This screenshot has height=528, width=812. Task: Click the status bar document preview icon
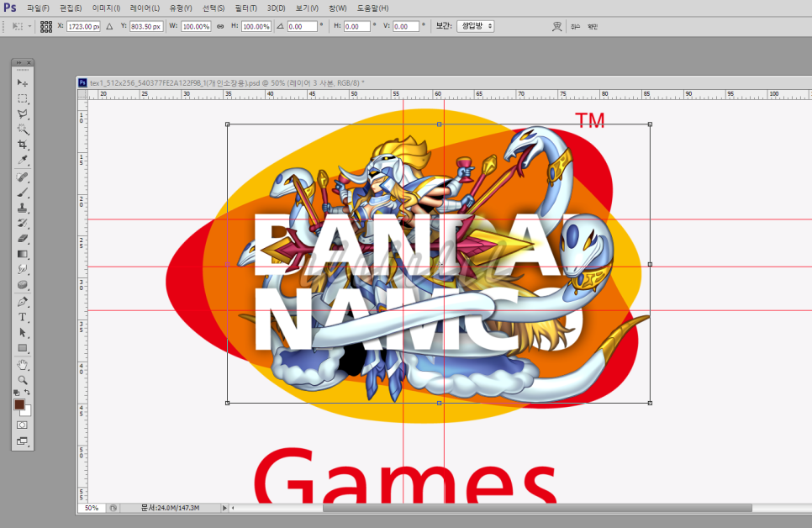[x=113, y=509]
